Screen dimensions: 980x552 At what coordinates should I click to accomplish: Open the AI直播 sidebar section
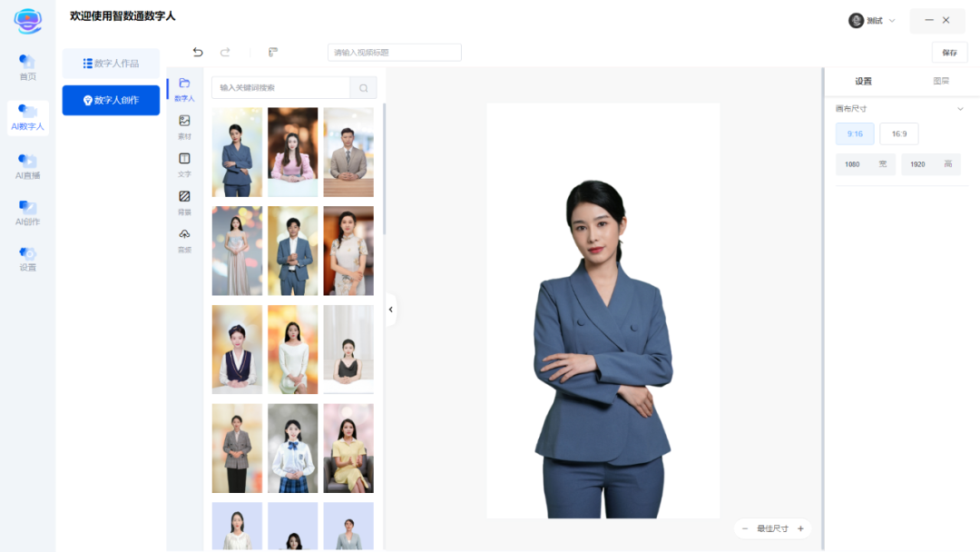tap(27, 166)
